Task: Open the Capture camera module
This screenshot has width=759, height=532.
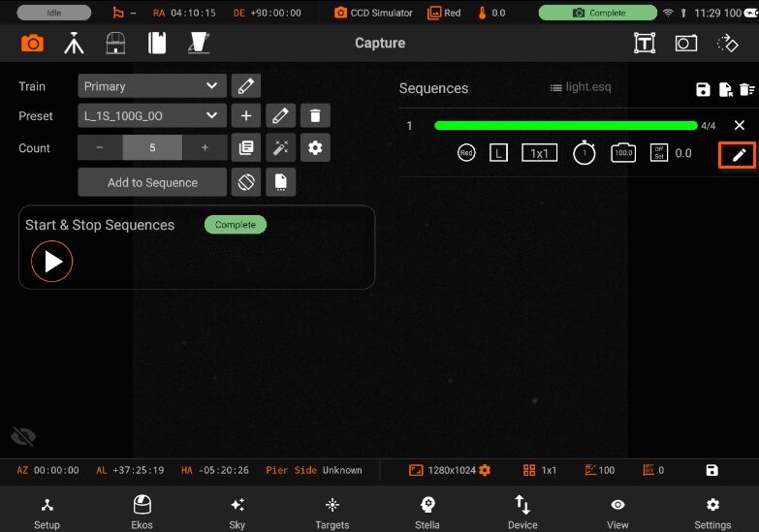Action: pos(32,44)
